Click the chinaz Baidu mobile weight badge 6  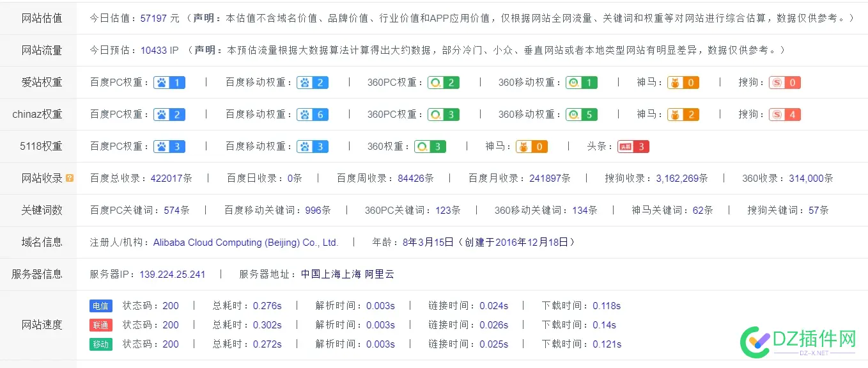pyautogui.click(x=313, y=115)
